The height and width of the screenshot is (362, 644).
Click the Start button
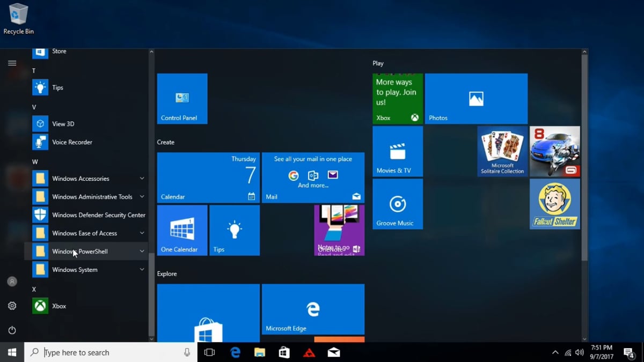11,352
